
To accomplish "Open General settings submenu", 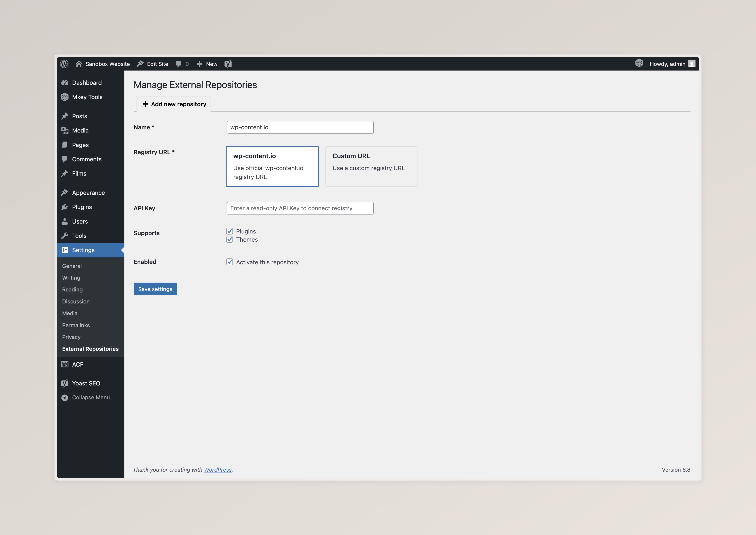I will click(x=72, y=266).
